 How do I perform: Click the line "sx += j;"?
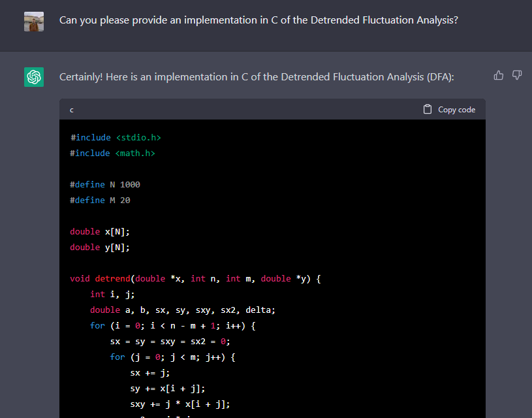[x=150, y=373]
